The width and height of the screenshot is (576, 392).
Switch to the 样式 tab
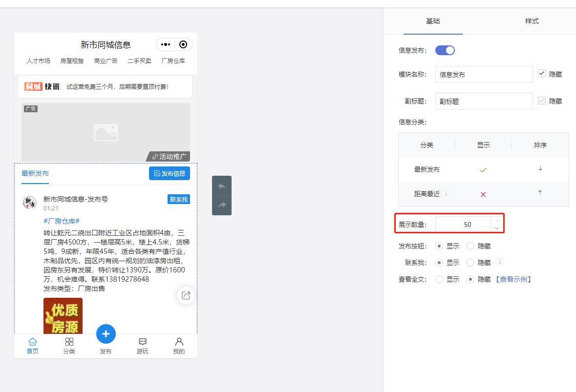point(531,21)
